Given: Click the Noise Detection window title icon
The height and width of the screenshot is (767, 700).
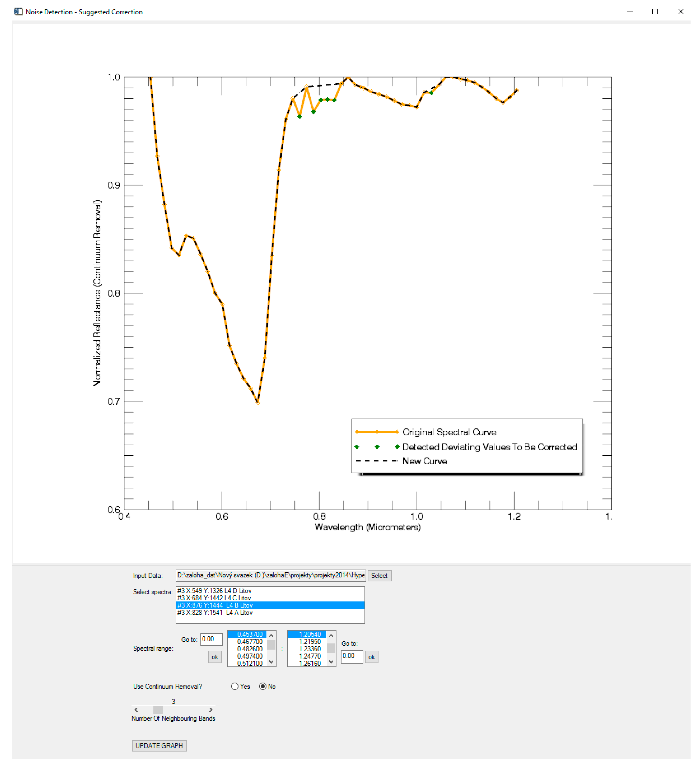Looking at the screenshot, I should pos(18,11).
